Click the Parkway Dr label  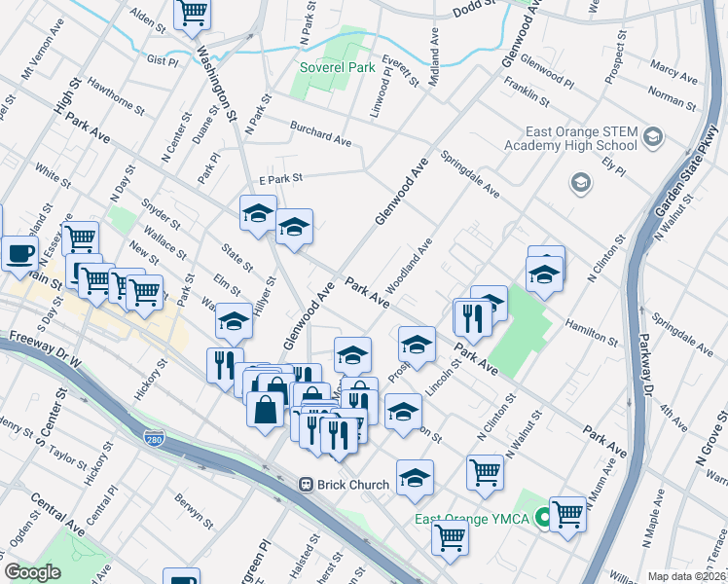[x=645, y=365]
